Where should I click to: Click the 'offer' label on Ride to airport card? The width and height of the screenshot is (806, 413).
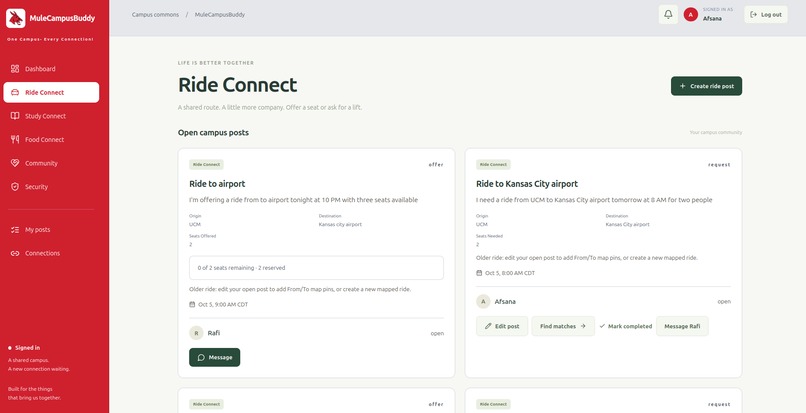[x=436, y=165]
